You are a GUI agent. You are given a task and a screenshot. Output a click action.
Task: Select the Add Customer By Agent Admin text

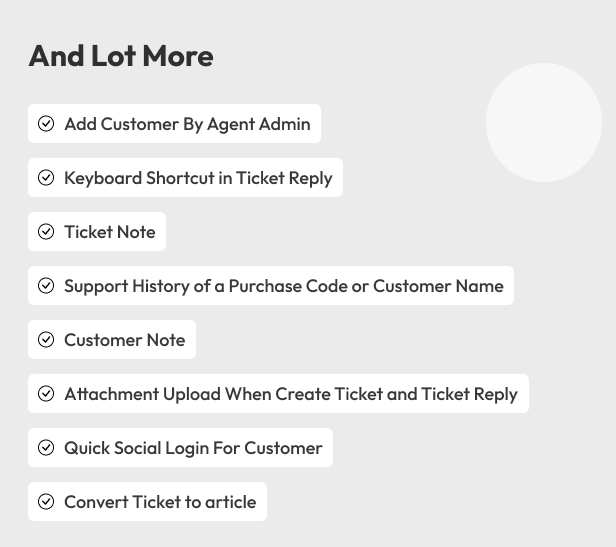[187, 124]
